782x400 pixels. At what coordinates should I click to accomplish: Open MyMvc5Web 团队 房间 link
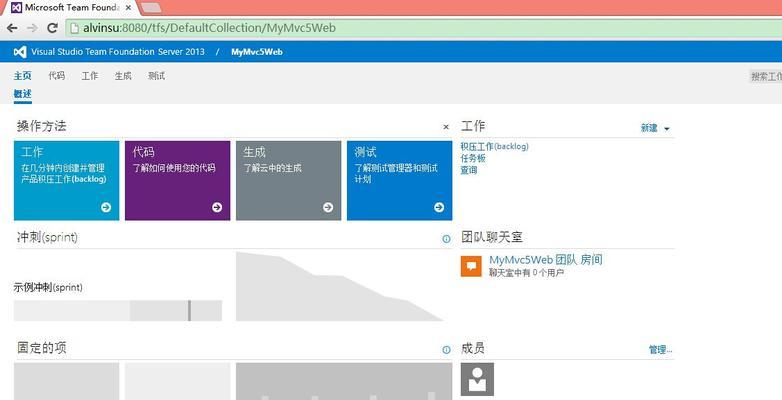pos(546,260)
